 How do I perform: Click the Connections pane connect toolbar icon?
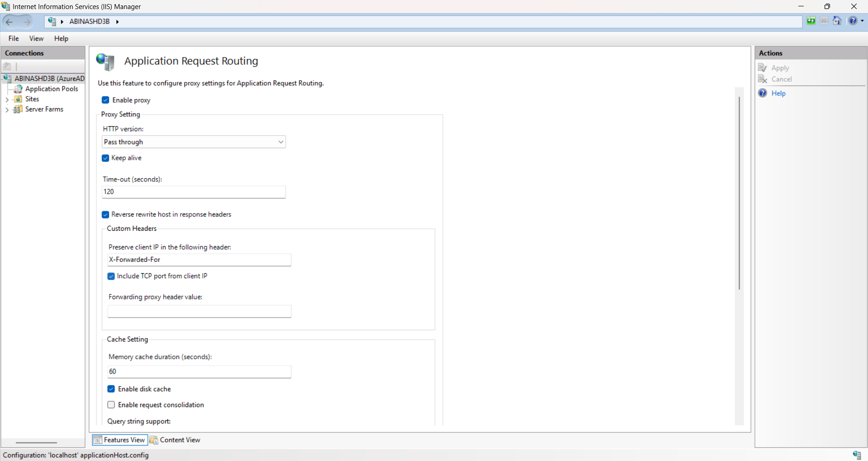(x=7, y=67)
